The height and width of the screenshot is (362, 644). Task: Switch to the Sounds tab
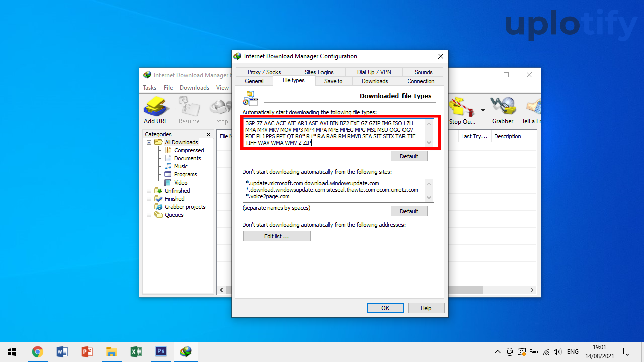coord(423,72)
